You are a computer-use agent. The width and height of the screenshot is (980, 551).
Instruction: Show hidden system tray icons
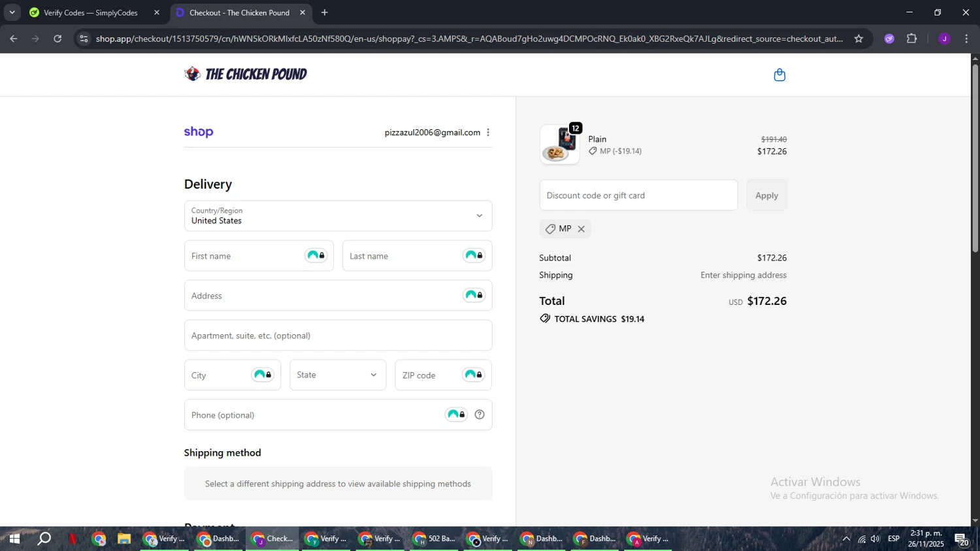point(846,539)
